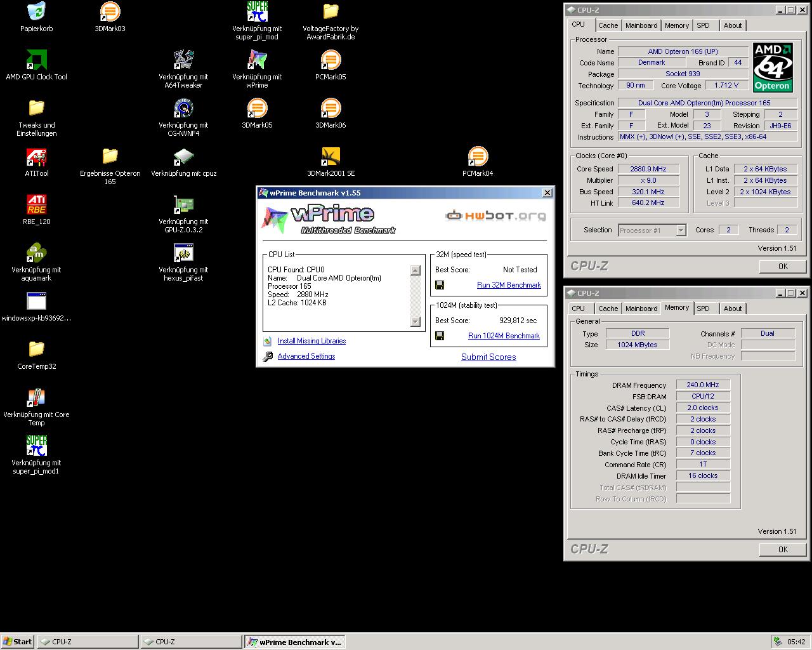Click the Core Speed value 2880.9 MHz
The height and width of the screenshot is (650, 812).
(x=648, y=169)
